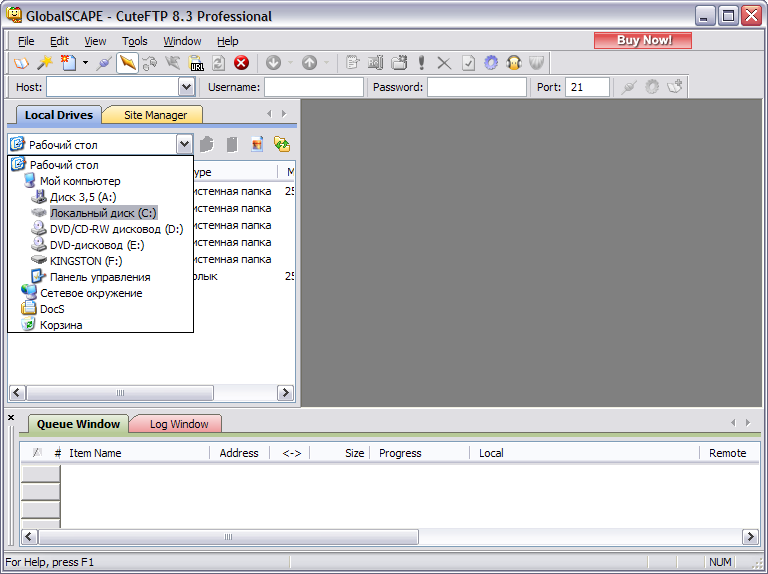Viewport: 768px width, 574px height.
Task: Select the Local Drives tab
Action: coord(59,115)
